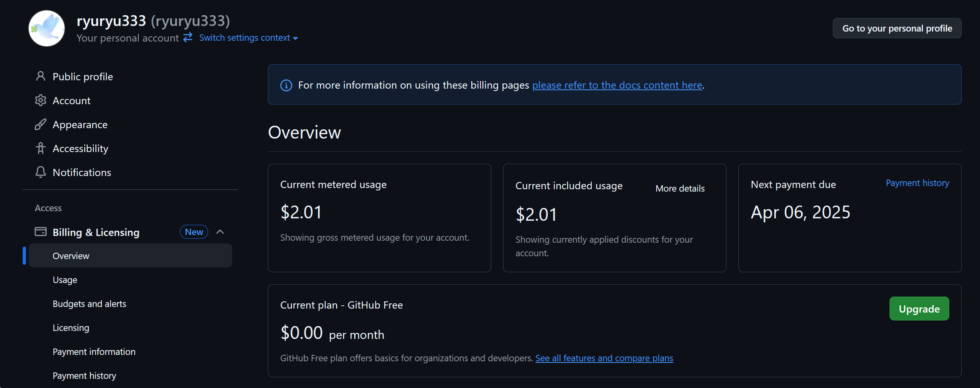Click the New badge beside Billing
980x388 pixels.
194,232
